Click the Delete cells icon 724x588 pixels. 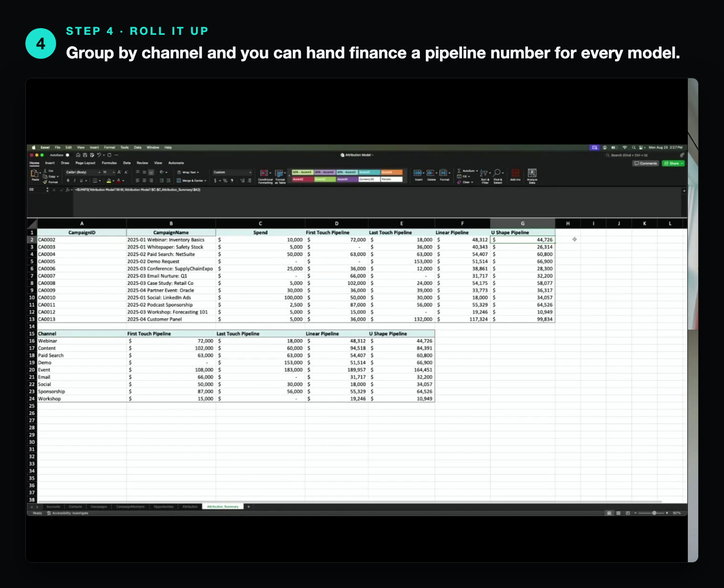point(430,173)
